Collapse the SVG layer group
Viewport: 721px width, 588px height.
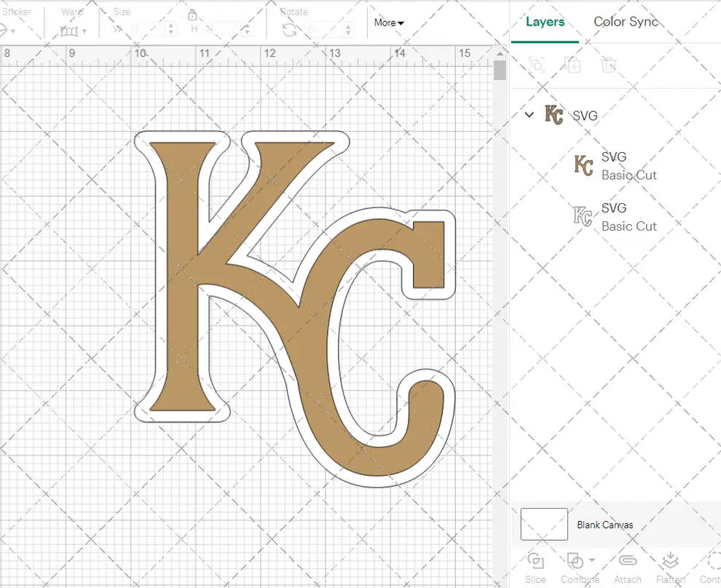(x=529, y=115)
